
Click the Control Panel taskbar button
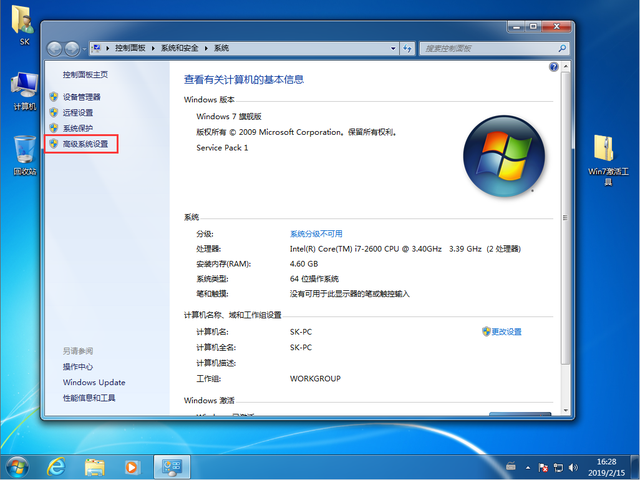click(171, 467)
